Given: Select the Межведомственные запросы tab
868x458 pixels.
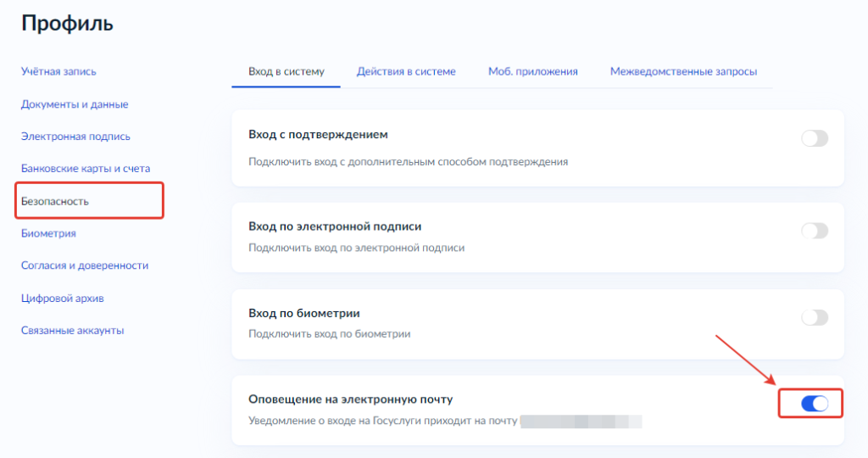Looking at the screenshot, I should click(683, 71).
